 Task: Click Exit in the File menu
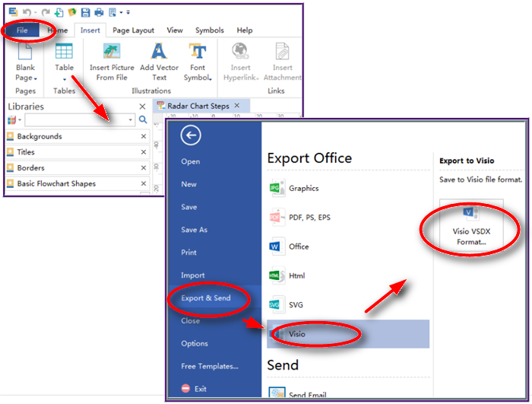195,389
